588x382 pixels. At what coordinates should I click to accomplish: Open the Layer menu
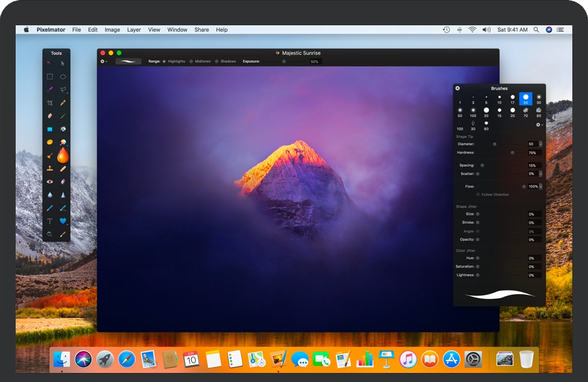[134, 30]
